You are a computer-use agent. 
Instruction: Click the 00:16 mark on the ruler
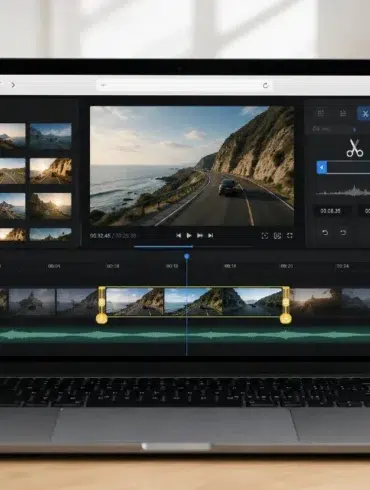[x=230, y=266]
